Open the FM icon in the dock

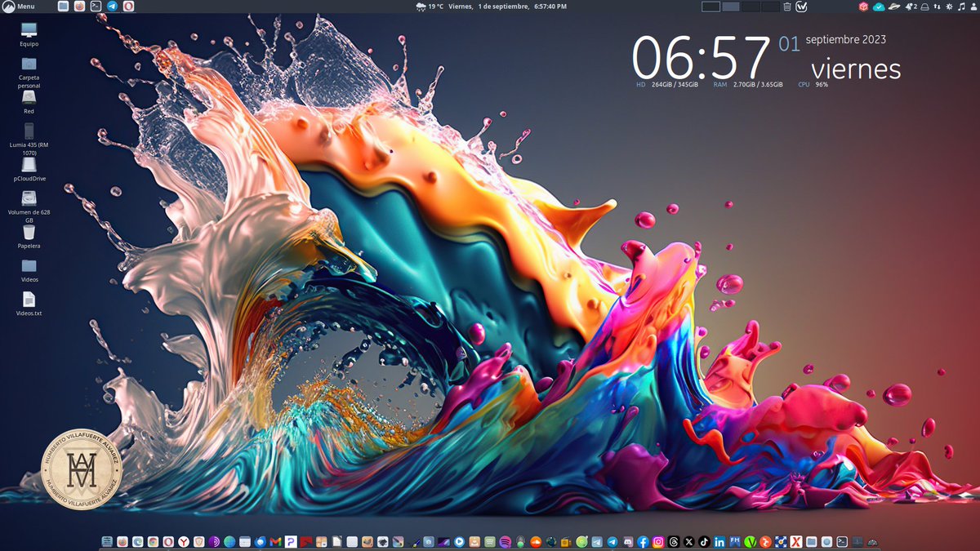click(735, 541)
